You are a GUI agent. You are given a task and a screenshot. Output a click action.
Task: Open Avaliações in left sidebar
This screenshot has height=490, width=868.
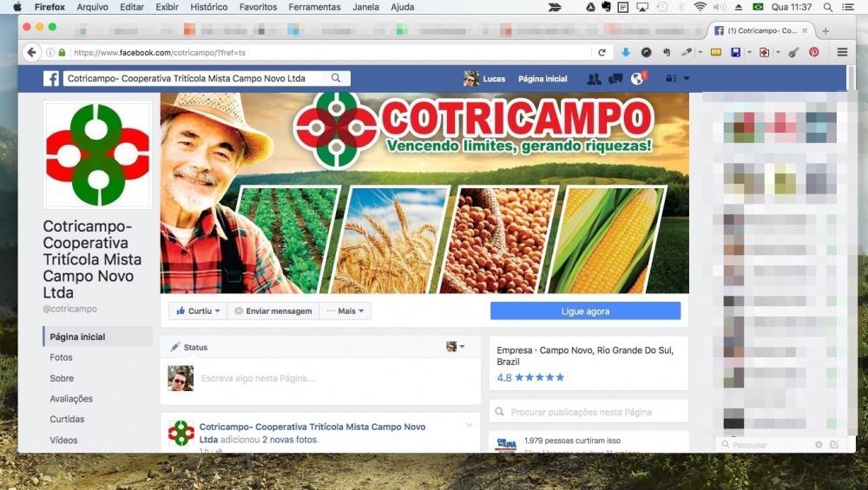click(71, 399)
